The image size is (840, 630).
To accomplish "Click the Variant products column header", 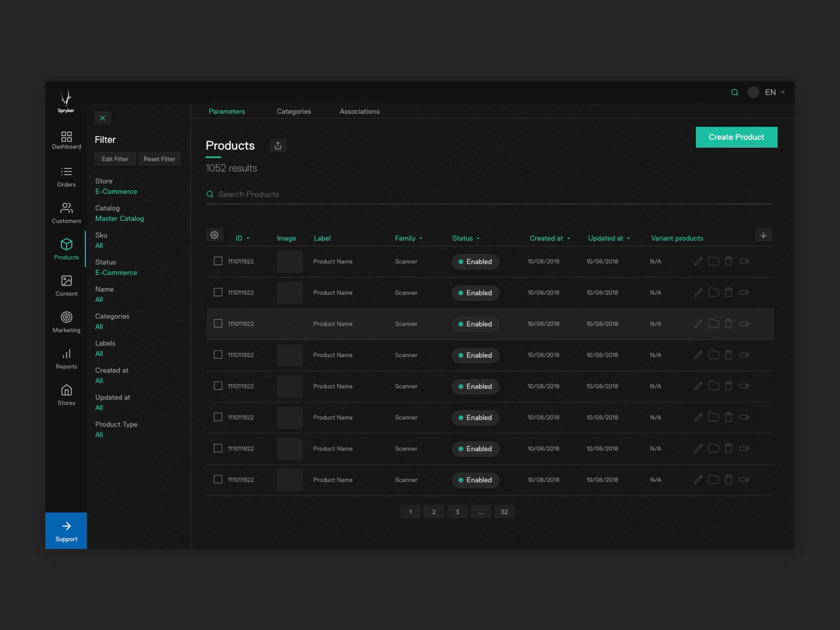I will 677,238.
